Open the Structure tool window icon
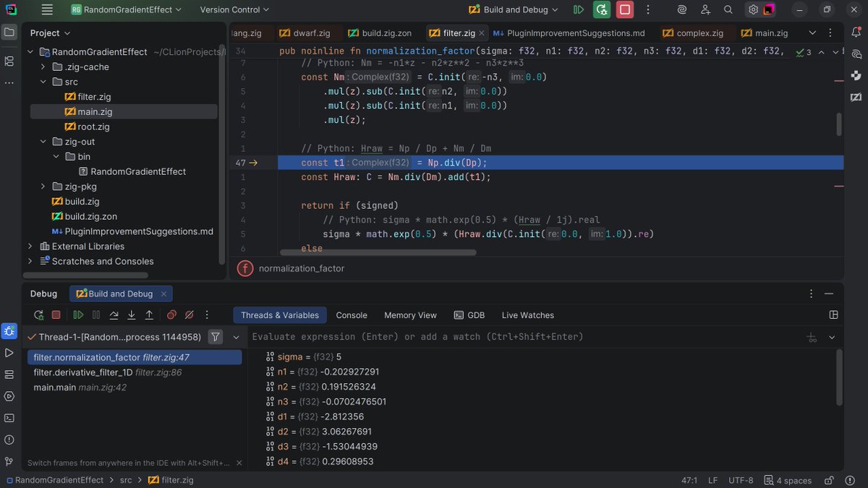 9,61
